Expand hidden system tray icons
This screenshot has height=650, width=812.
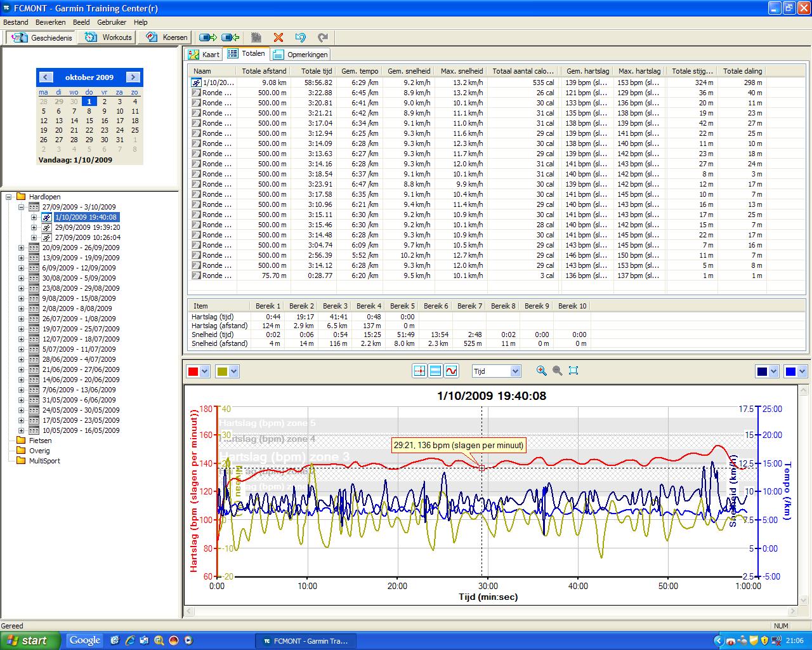(718, 640)
